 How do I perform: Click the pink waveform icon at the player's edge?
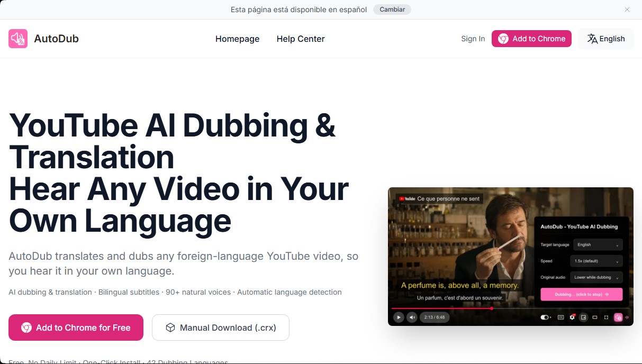(627, 317)
